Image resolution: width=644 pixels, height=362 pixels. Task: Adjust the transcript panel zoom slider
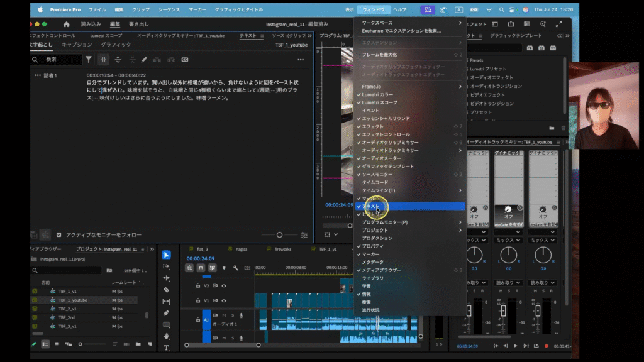(279, 235)
